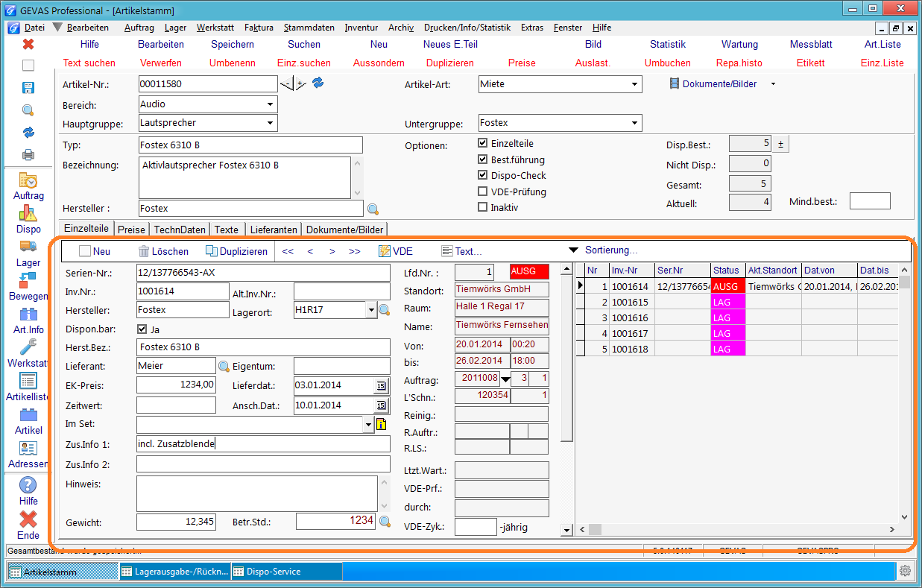Enable the VDE-Prüfung checkbox

tap(483, 192)
